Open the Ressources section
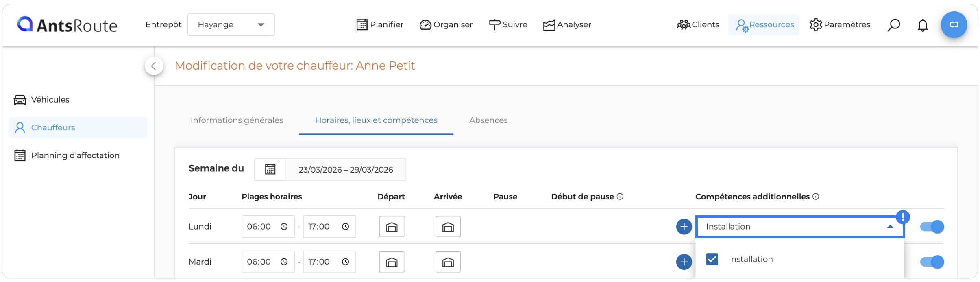The height and width of the screenshot is (282, 980). pos(764,25)
